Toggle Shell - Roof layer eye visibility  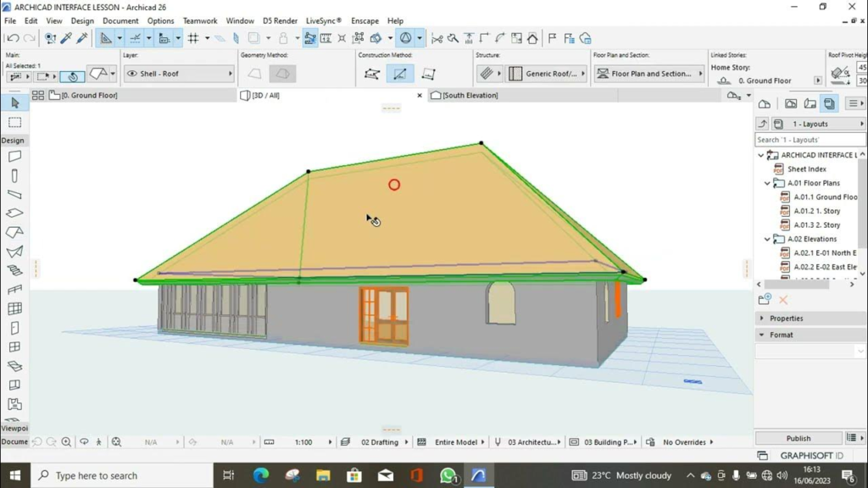point(131,74)
